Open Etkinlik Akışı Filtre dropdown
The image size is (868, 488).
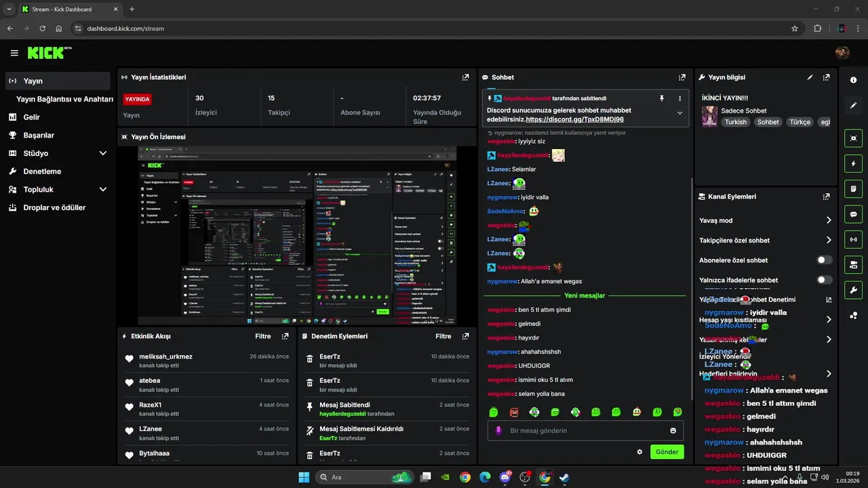click(263, 336)
